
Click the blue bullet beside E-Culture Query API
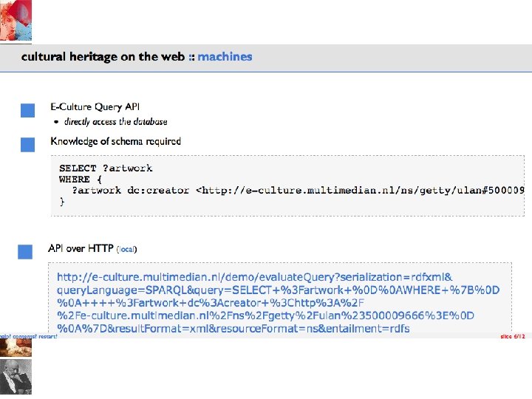pos(28,111)
